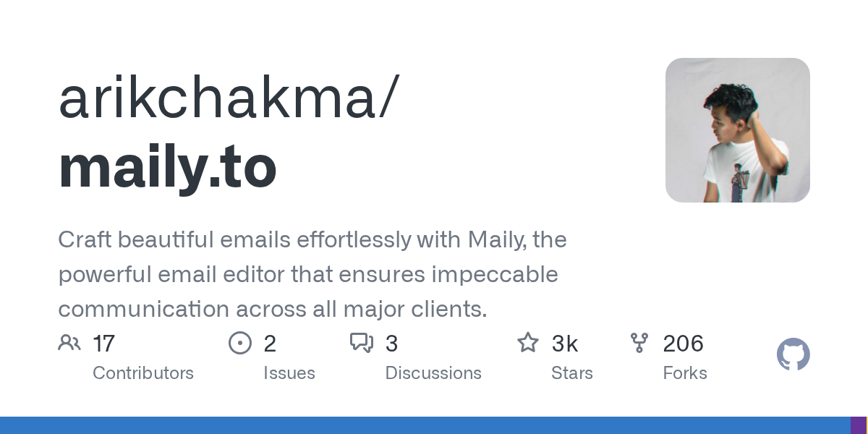Click the Discussions speech bubbles icon
Image resolution: width=868 pixels, height=434 pixels.
(362, 343)
